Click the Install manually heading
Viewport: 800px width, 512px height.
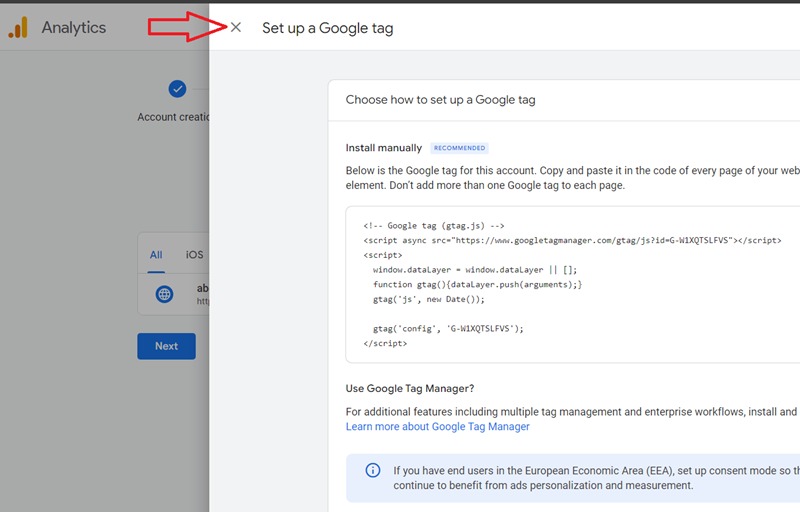[x=384, y=148]
